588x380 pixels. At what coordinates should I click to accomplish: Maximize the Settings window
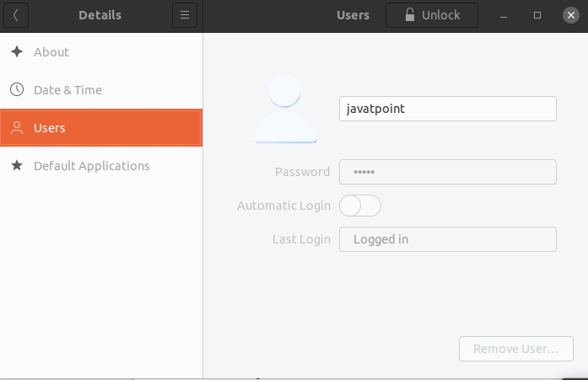click(x=537, y=15)
